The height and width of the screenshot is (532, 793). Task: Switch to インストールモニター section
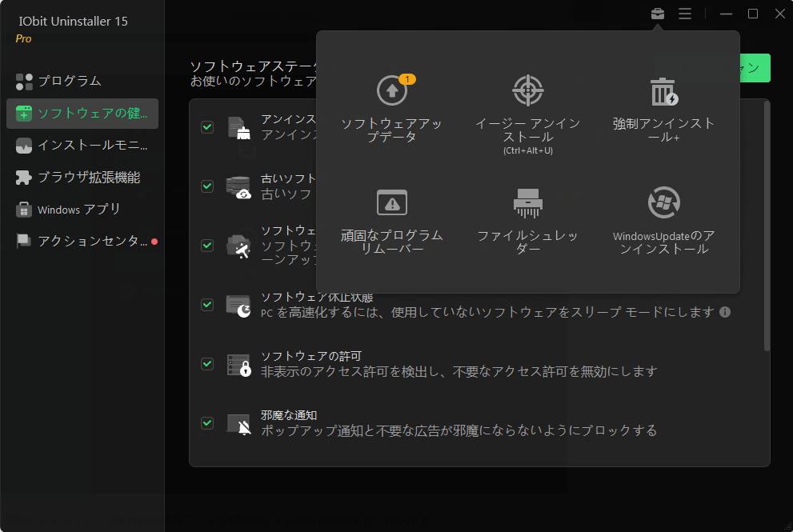click(x=82, y=146)
